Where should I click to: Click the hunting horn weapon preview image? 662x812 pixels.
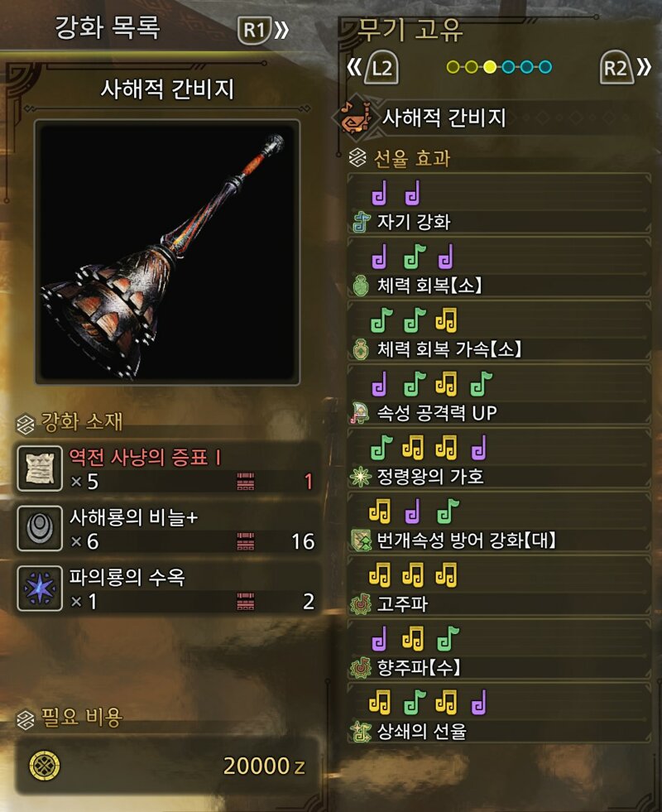[167, 252]
